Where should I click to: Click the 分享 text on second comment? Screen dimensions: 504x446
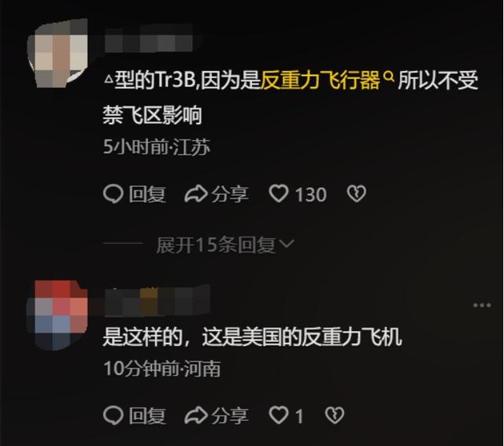click(x=230, y=416)
